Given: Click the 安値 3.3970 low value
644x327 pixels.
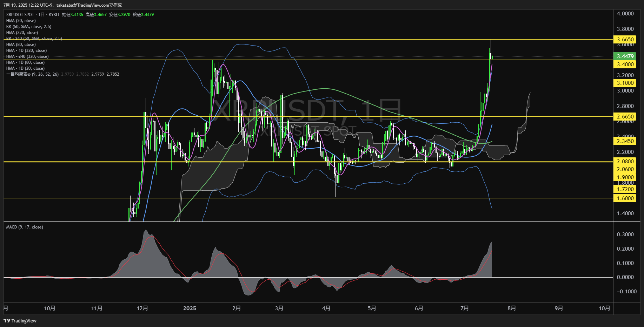Looking at the screenshot, I should point(120,15).
